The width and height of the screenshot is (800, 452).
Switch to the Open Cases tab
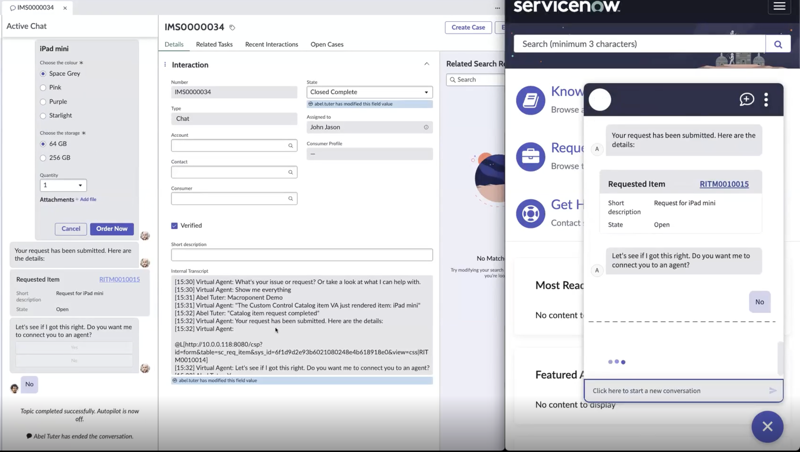[327, 44]
